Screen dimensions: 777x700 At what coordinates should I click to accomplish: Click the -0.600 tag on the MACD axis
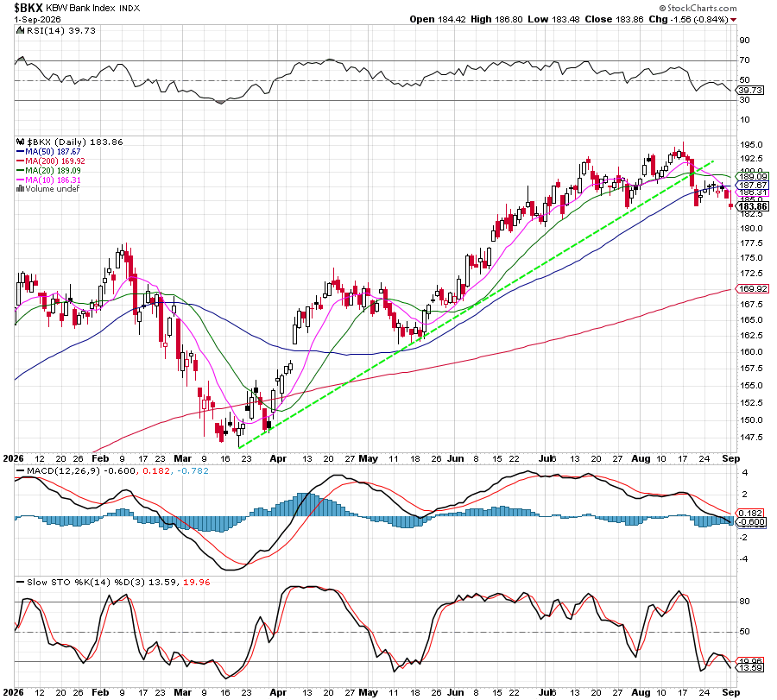point(752,522)
